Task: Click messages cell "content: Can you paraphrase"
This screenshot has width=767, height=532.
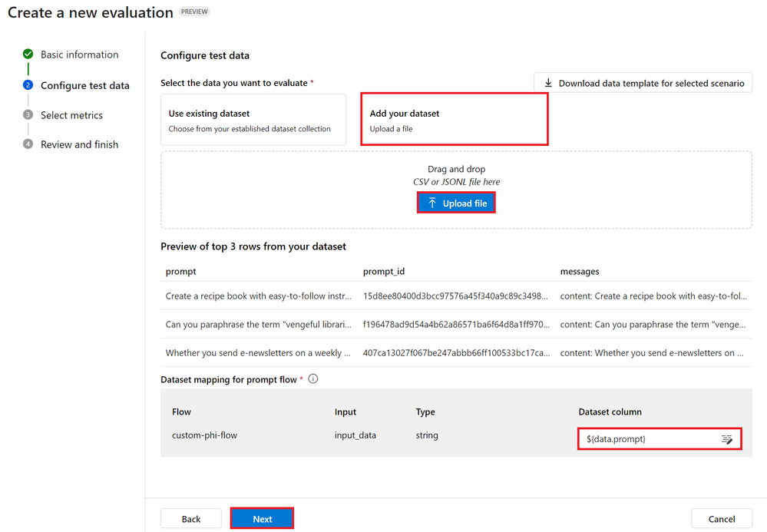Action: (653, 325)
